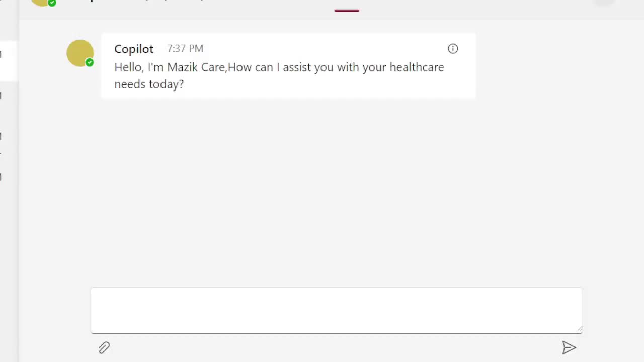
Task: Click the cut-off chat title text in the header
Action: [x=146, y=1]
